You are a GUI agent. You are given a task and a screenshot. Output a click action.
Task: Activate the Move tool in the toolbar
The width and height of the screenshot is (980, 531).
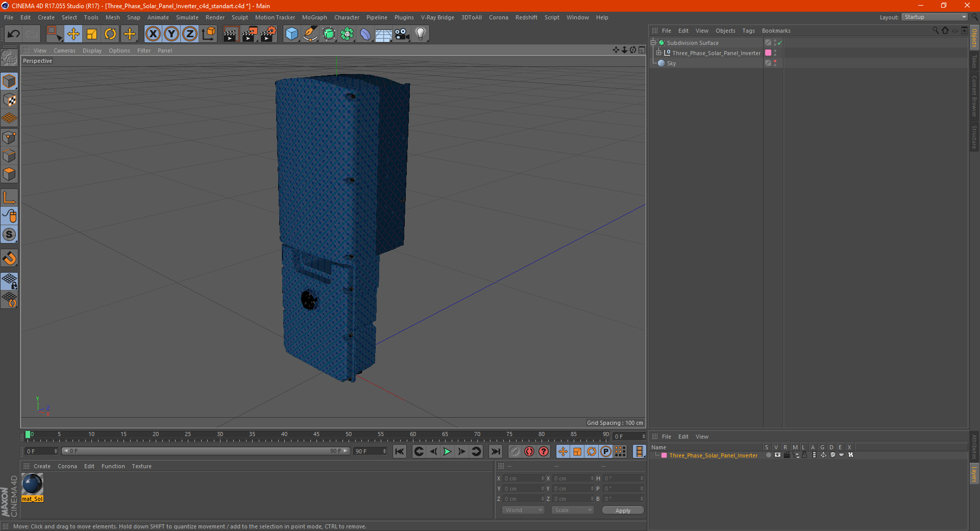click(x=73, y=34)
